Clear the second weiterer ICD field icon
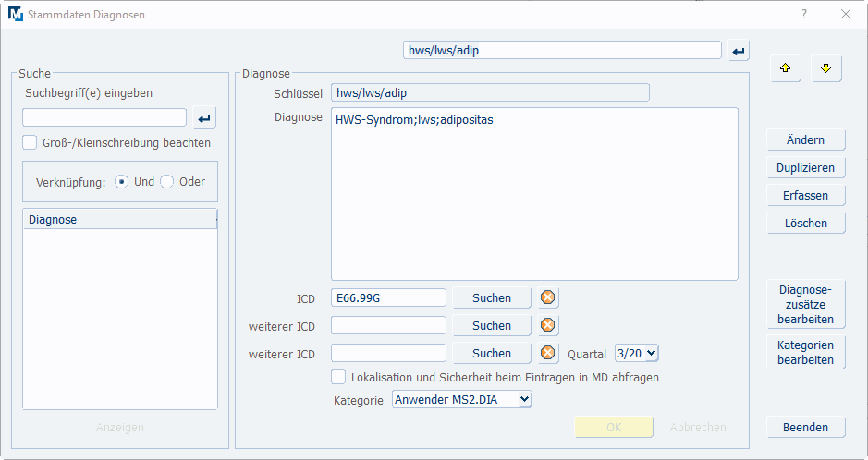This screenshot has width=868, height=460. click(x=548, y=353)
